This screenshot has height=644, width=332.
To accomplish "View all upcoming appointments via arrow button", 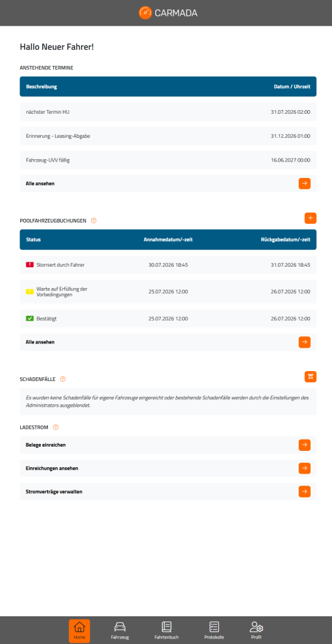I will pyautogui.click(x=304, y=184).
